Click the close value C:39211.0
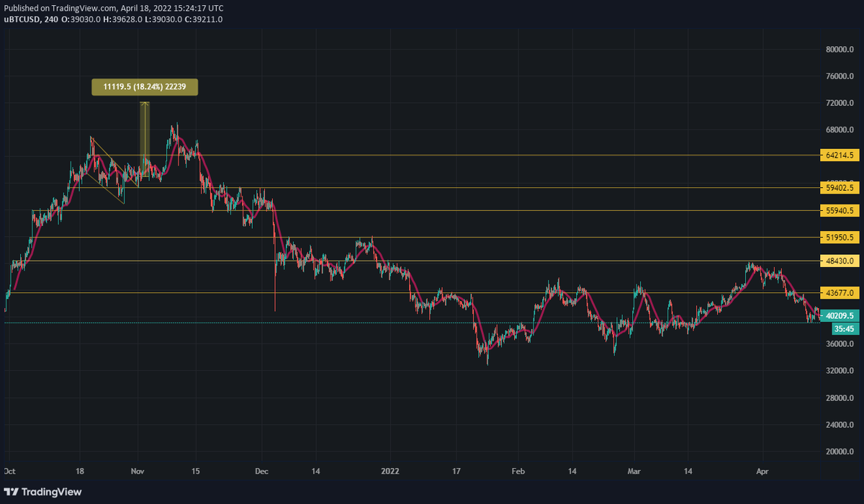The width and height of the screenshot is (864, 504). (x=203, y=19)
